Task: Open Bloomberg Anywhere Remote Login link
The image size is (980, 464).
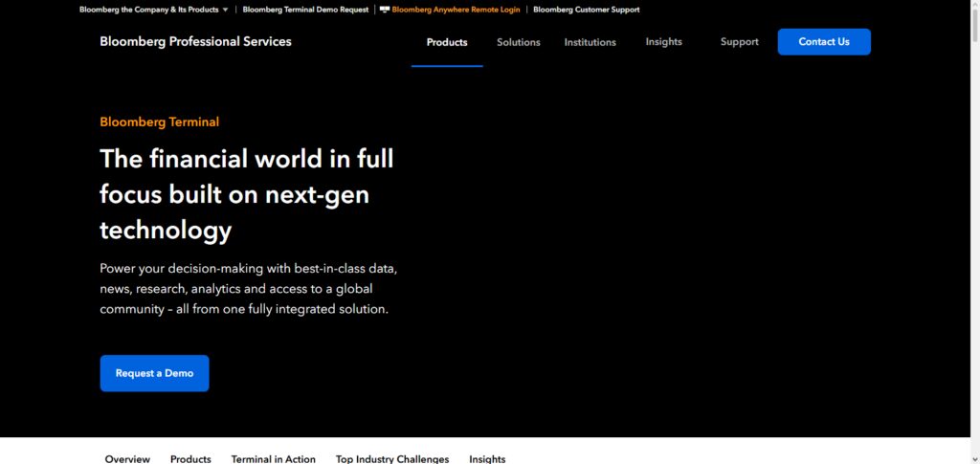Action: (456, 10)
